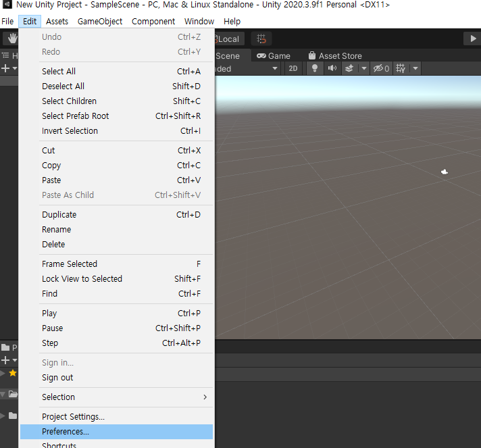Screen dimensions: 481x448
Task: Select the Packages folder icon
Action: point(13,416)
